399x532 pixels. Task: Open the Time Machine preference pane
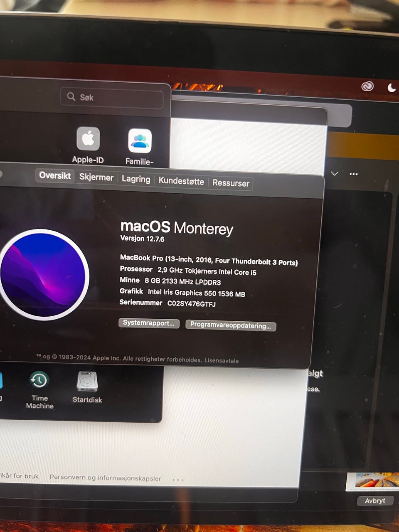tap(39, 380)
